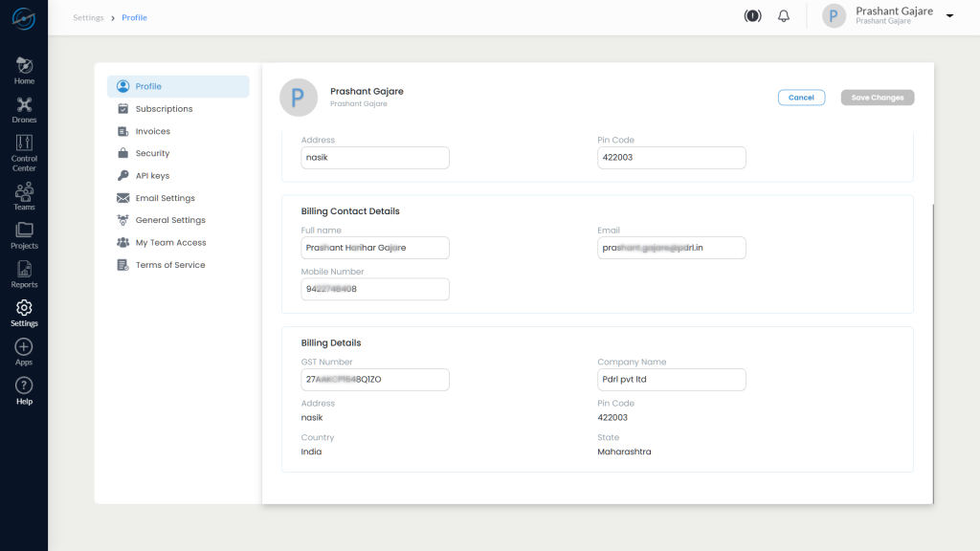The width and height of the screenshot is (980, 551).
Task: Save profile changes with Save Changes button
Action: point(877,97)
